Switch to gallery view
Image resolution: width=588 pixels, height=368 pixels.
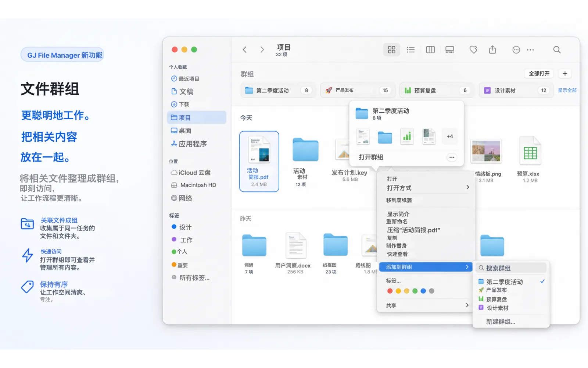click(450, 50)
